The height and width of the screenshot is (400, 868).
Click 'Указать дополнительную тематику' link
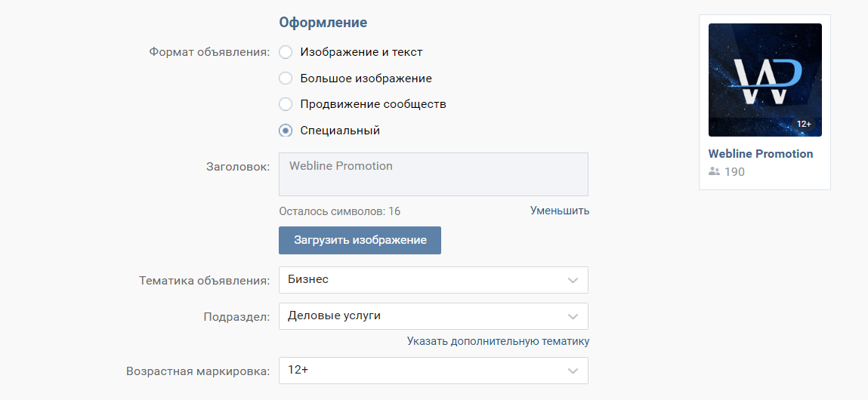click(x=498, y=341)
